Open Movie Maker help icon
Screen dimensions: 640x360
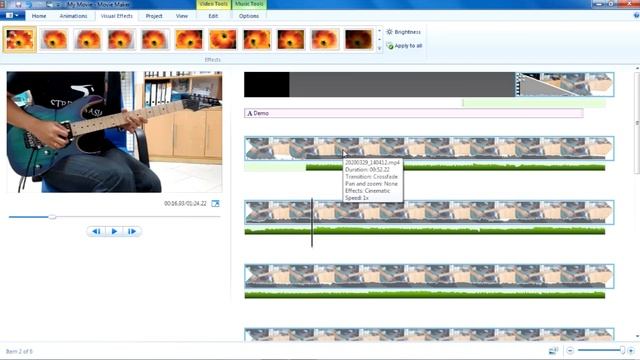tap(636, 16)
